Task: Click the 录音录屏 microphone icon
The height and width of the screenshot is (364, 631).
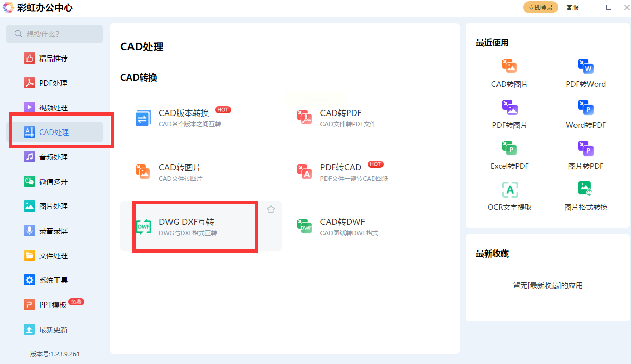Action: point(29,231)
